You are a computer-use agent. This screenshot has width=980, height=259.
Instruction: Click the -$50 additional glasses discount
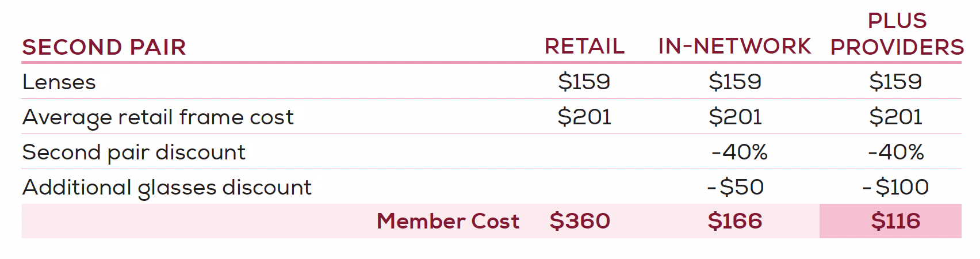click(x=736, y=187)
